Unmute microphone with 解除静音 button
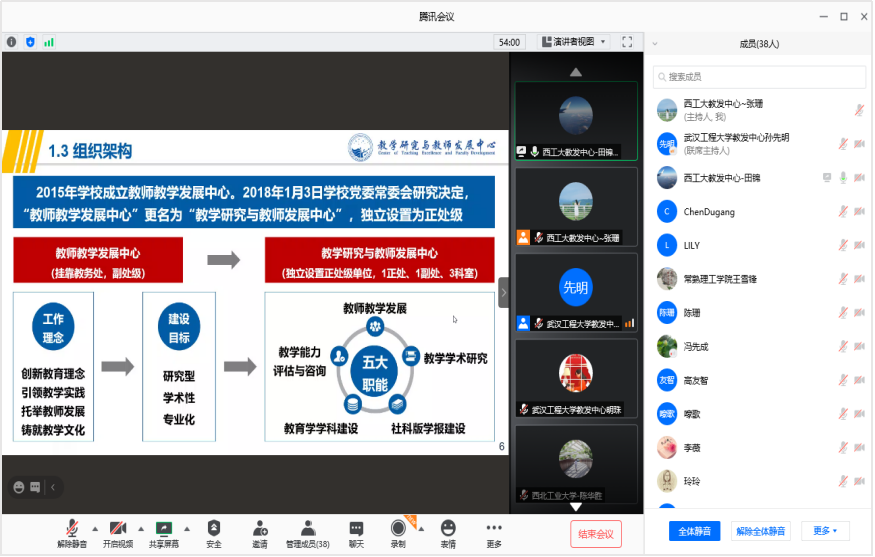The height and width of the screenshot is (557, 875). point(72,534)
